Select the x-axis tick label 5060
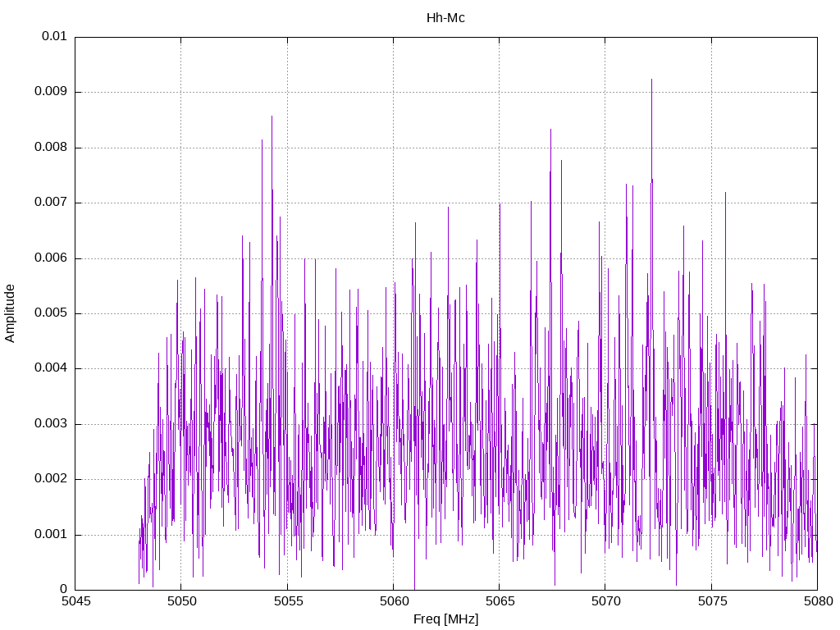This screenshot has height=630, width=840. coord(394,601)
